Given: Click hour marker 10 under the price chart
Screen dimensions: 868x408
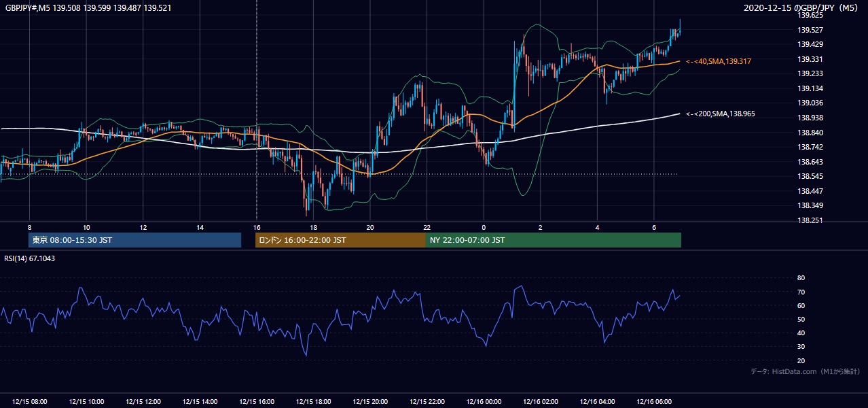Looking at the screenshot, I should pos(86,227).
